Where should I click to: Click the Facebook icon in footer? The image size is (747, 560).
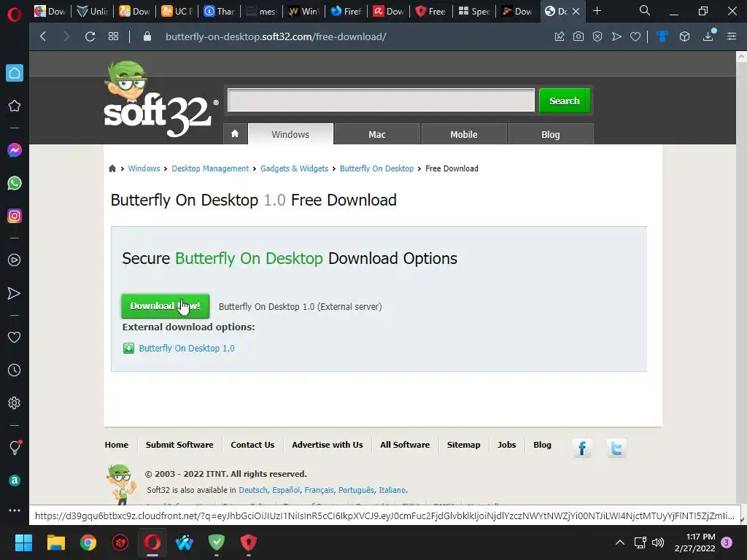coord(581,448)
